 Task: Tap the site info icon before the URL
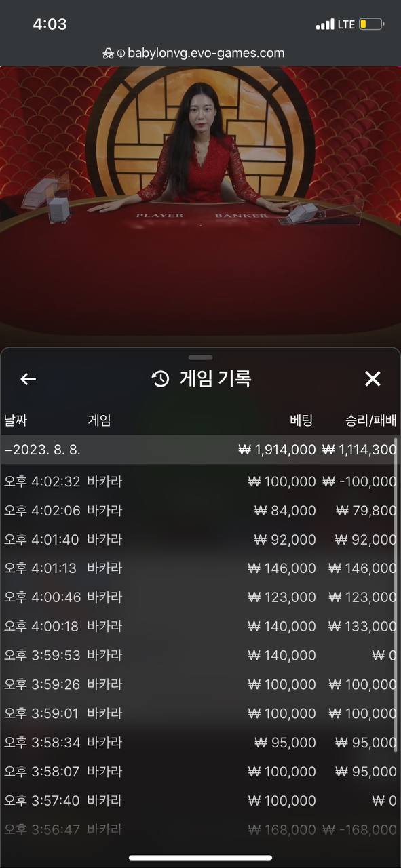pyautogui.click(x=121, y=53)
